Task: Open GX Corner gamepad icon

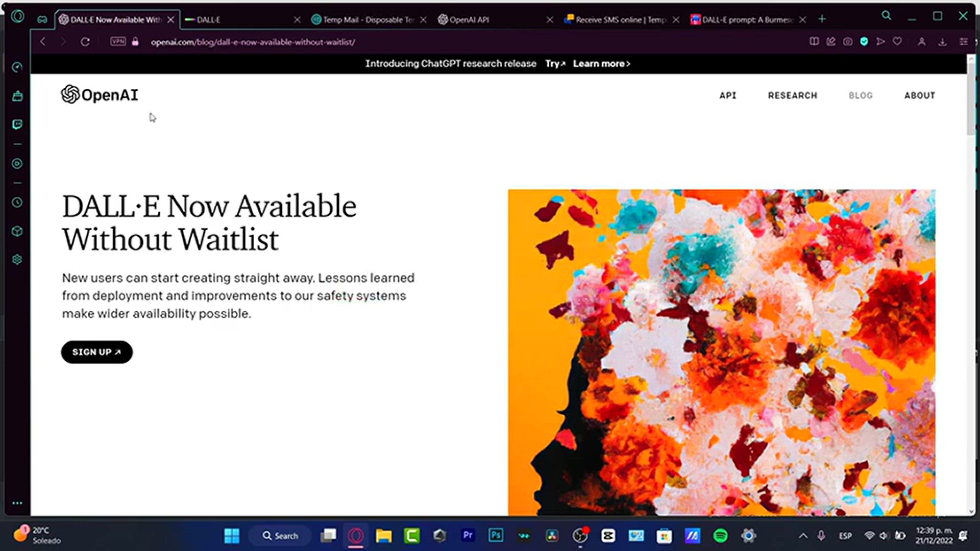Action: [x=42, y=19]
